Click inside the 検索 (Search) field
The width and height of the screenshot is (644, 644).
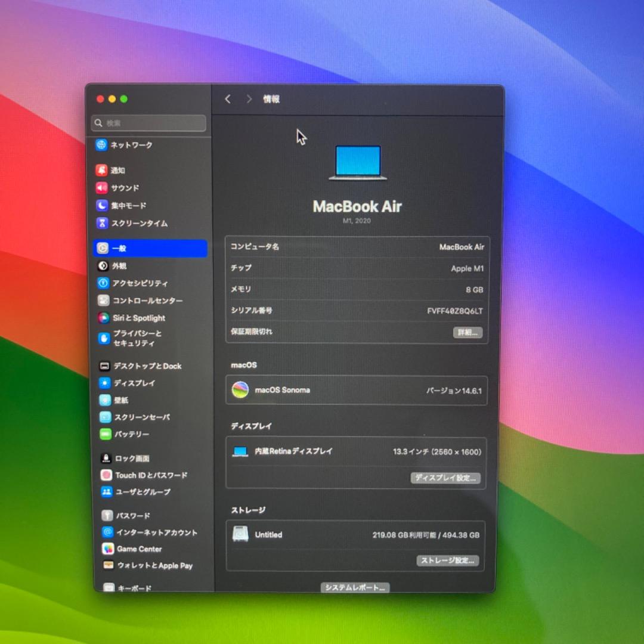[148, 123]
